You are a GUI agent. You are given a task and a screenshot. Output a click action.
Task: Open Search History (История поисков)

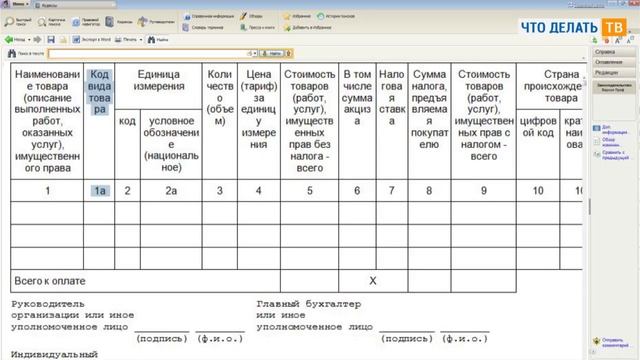[x=336, y=16]
